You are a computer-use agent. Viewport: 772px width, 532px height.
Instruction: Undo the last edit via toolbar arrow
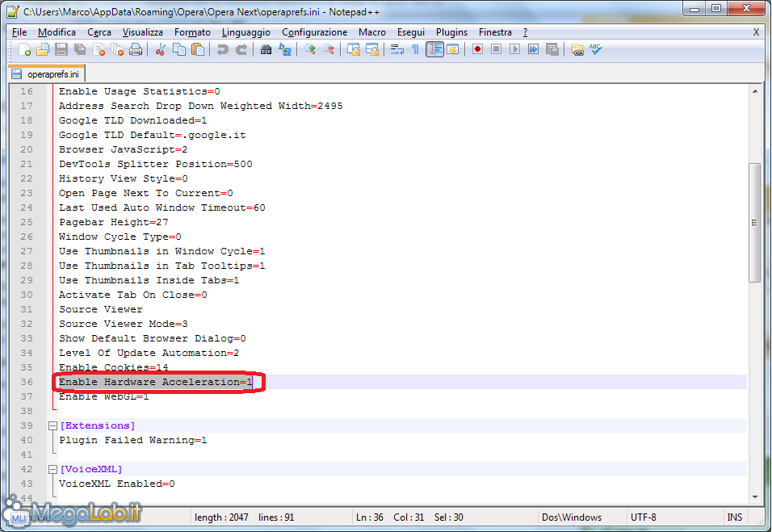pos(223,49)
